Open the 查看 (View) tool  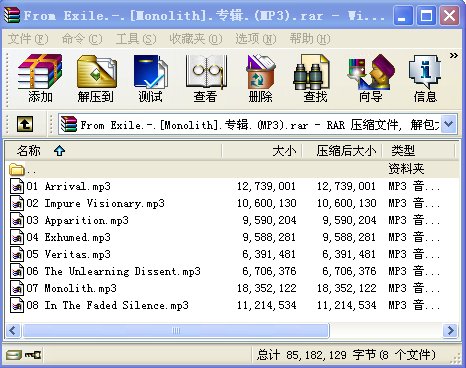click(x=206, y=79)
